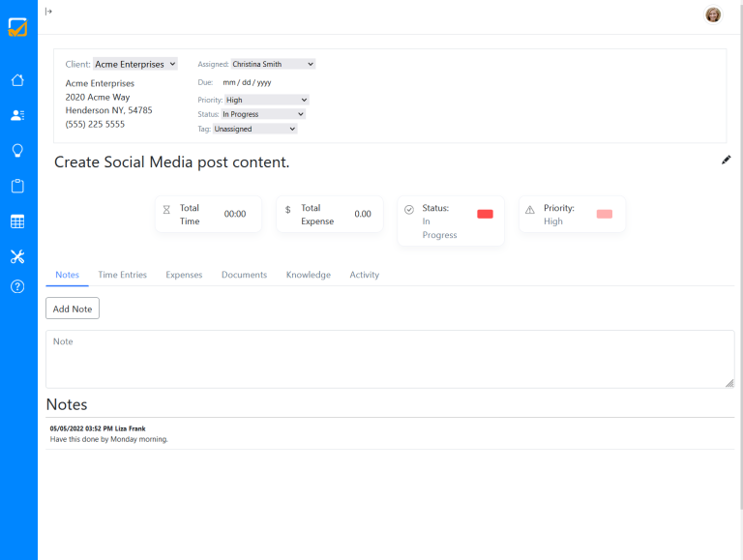Switch to the Documents tab
The width and height of the screenshot is (743, 560).
(x=244, y=275)
